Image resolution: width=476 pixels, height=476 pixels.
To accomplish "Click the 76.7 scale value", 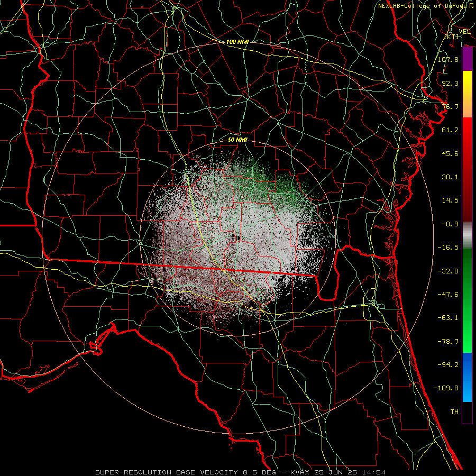I will (x=450, y=106).
